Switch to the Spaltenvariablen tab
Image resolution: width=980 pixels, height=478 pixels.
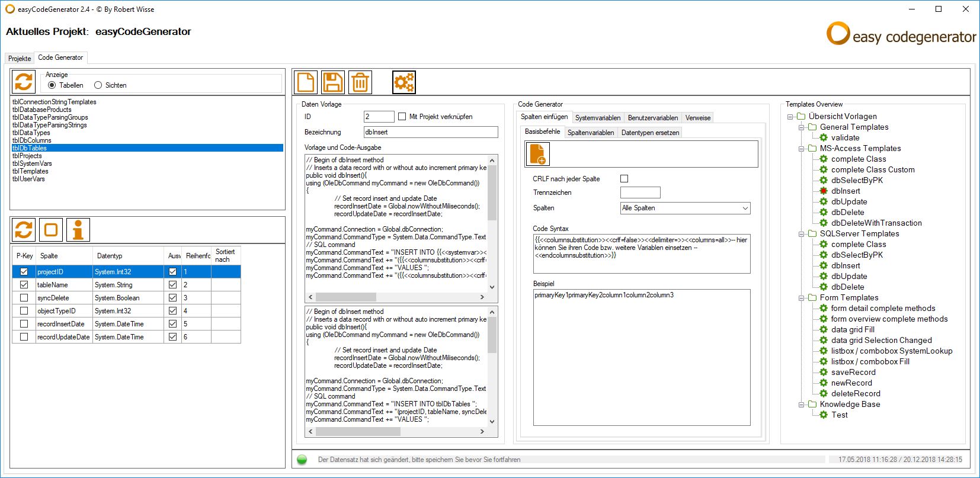[x=591, y=133]
